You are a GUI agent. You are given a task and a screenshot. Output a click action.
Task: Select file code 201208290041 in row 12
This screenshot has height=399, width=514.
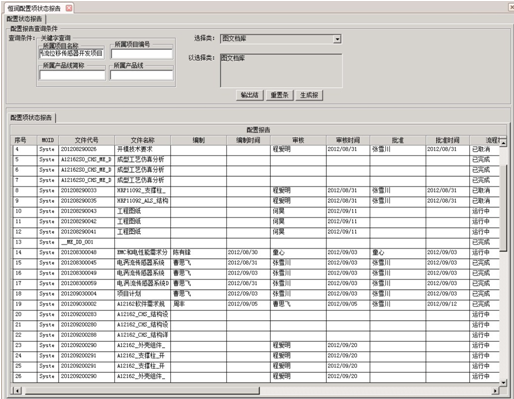click(x=86, y=232)
